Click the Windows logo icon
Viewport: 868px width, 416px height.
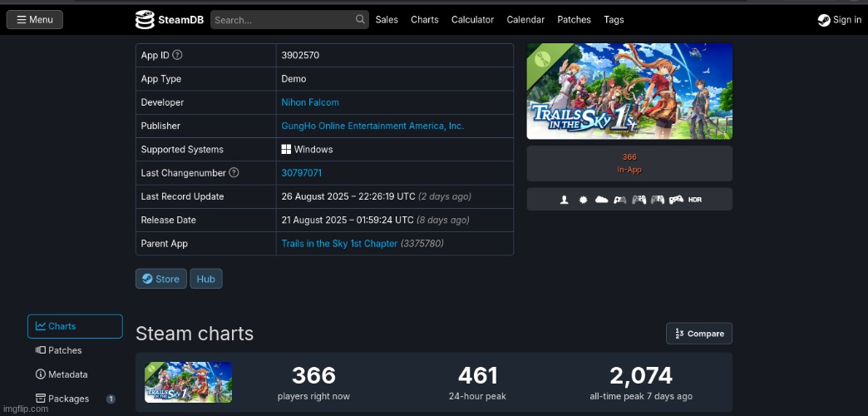[286, 149]
